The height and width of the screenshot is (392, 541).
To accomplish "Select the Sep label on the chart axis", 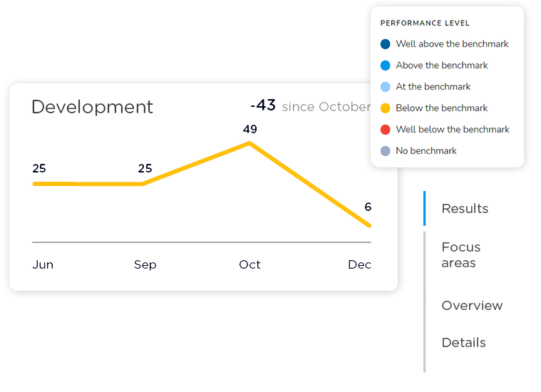I will pyautogui.click(x=145, y=264).
